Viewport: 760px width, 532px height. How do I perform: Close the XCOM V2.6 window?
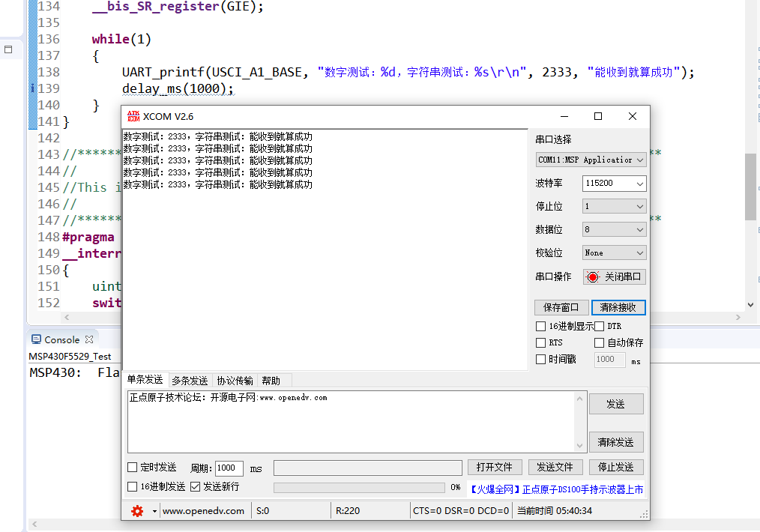[x=633, y=116]
